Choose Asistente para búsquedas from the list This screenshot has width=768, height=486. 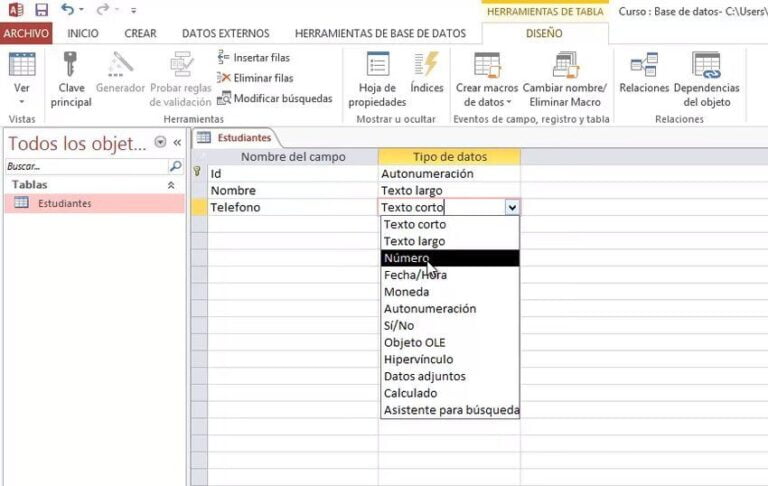(x=450, y=410)
